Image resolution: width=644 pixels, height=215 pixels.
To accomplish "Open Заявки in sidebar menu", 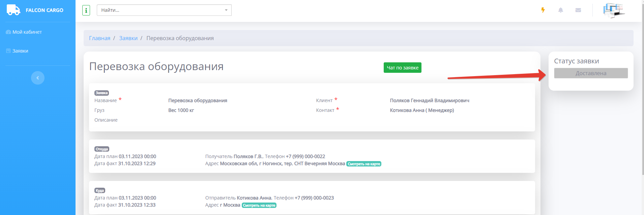I will point(20,51).
